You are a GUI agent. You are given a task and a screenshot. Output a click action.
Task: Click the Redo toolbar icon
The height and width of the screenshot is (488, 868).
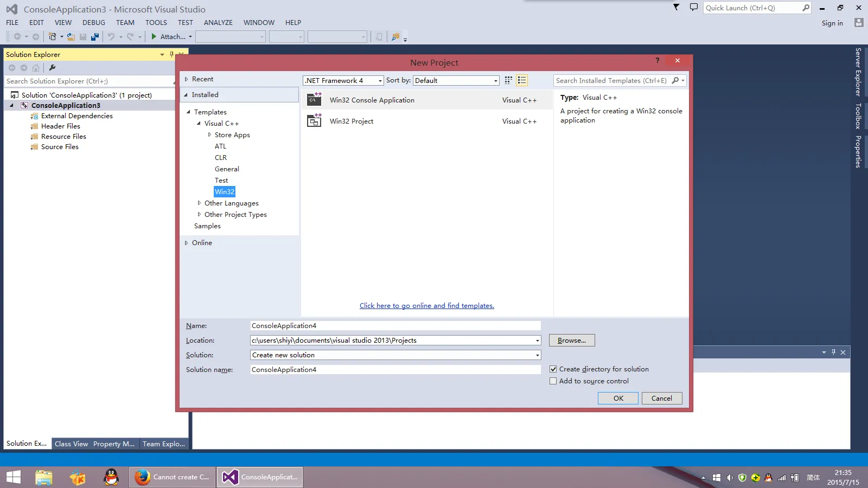(x=130, y=36)
